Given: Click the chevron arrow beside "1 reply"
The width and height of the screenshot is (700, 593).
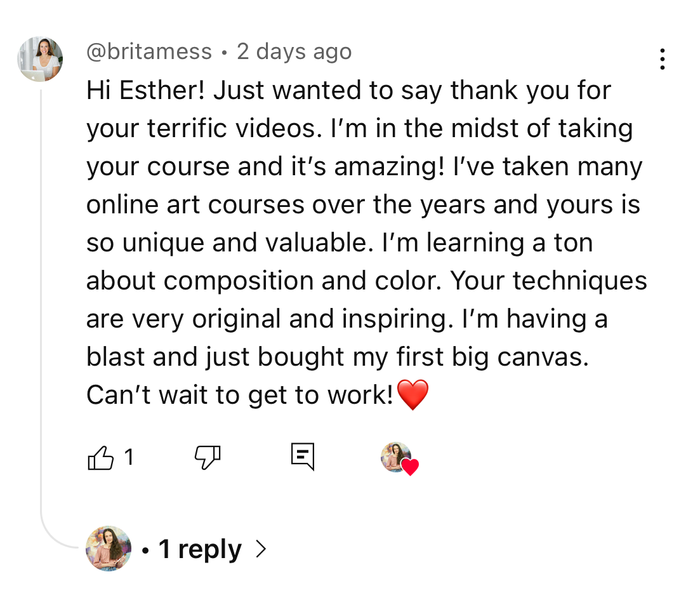Looking at the screenshot, I should point(260,549).
